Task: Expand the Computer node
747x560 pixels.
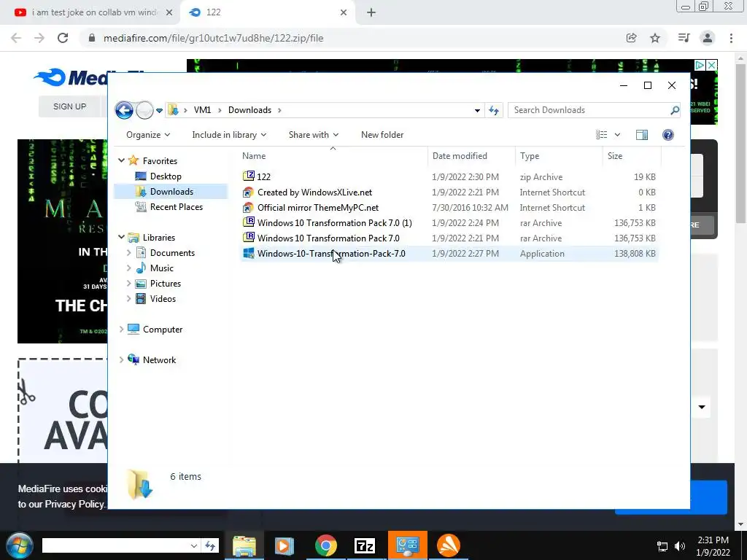Action: pos(122,329)
